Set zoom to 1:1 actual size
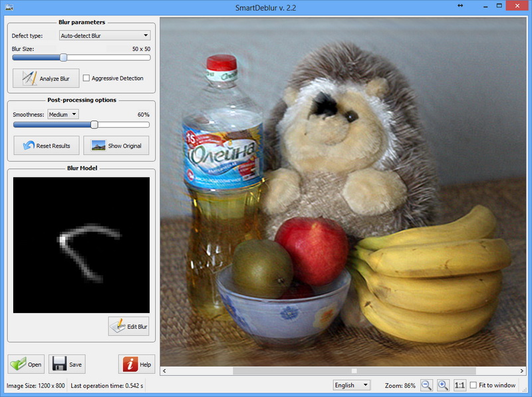 coord(460,385)
